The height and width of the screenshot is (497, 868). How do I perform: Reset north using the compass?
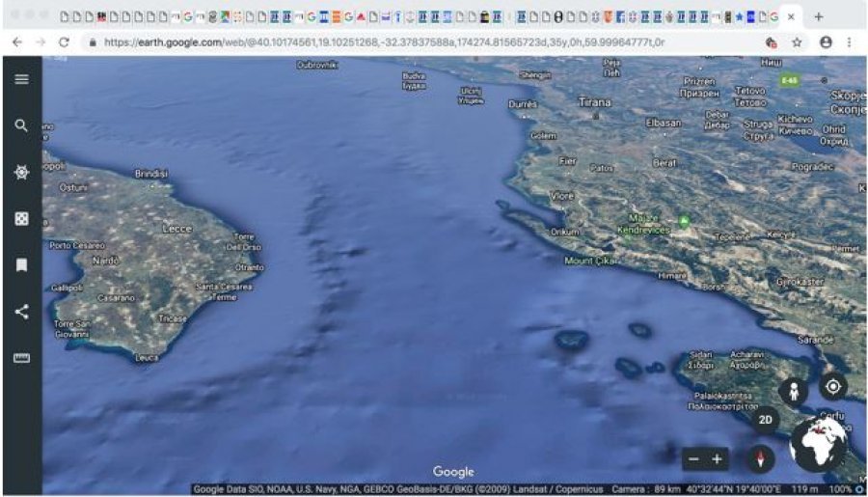[760, 459]
